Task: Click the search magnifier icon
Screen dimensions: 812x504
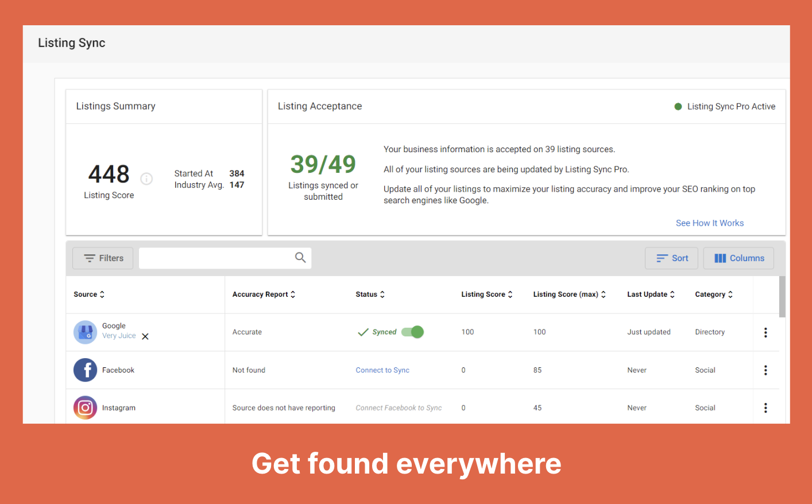Action: pos(300,258)
